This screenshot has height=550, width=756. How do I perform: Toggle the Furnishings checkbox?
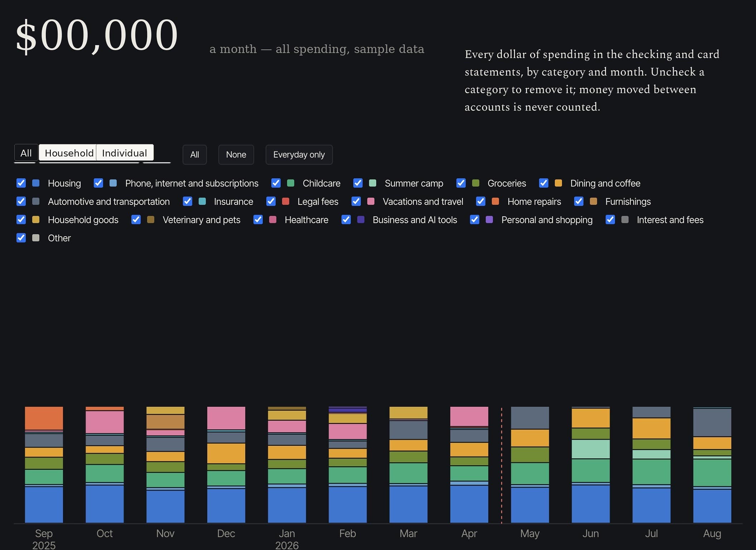coord(579,201)
